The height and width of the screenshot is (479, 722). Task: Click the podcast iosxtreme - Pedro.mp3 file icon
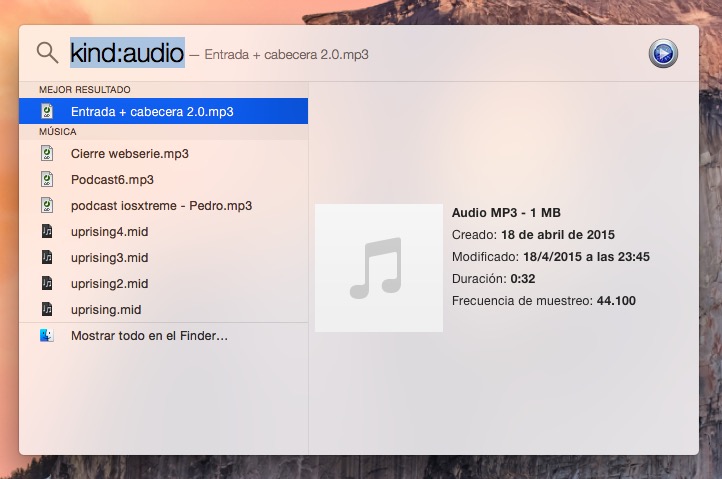pyautogui.click(x=47, y=205)
